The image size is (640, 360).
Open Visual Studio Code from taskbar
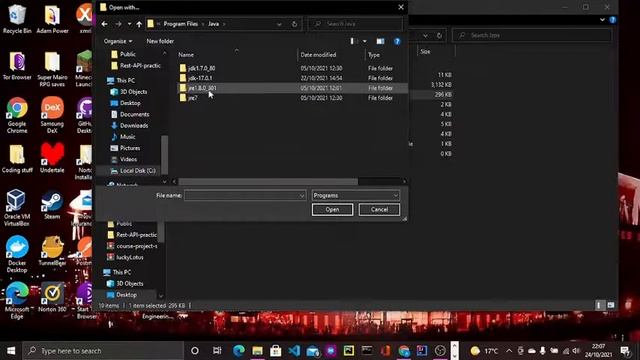tap(294, 351)
